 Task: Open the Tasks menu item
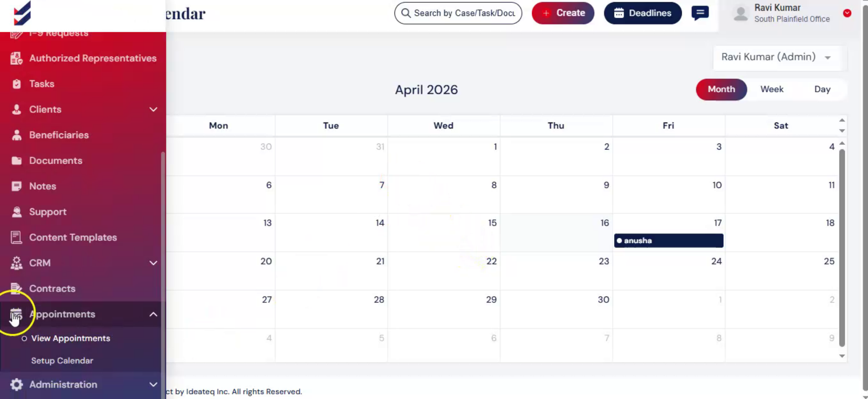(x=42, y=84)
